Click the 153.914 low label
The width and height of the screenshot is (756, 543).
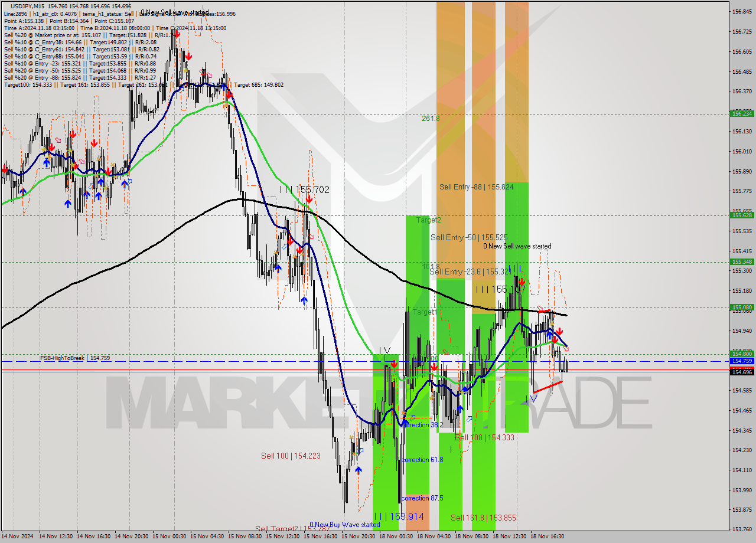pos(399,516)
